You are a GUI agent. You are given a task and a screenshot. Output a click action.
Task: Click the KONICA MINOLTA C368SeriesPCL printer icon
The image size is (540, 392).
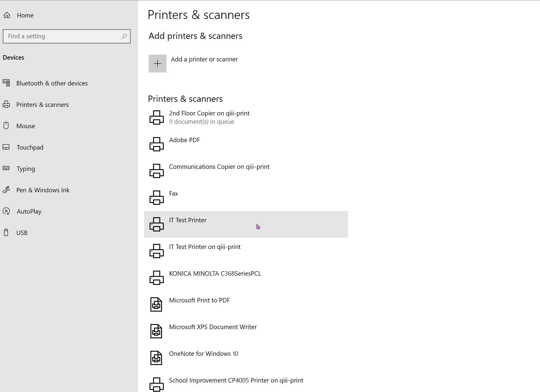156,278
